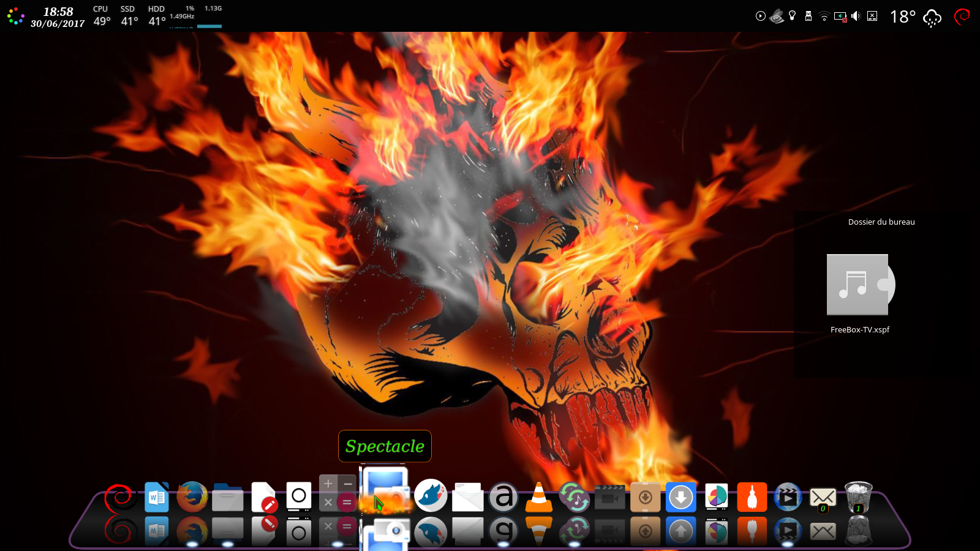Click the FreeBox-TV.xspf file name
Screen dimensions: 980x551
click(x=860, y=329)
